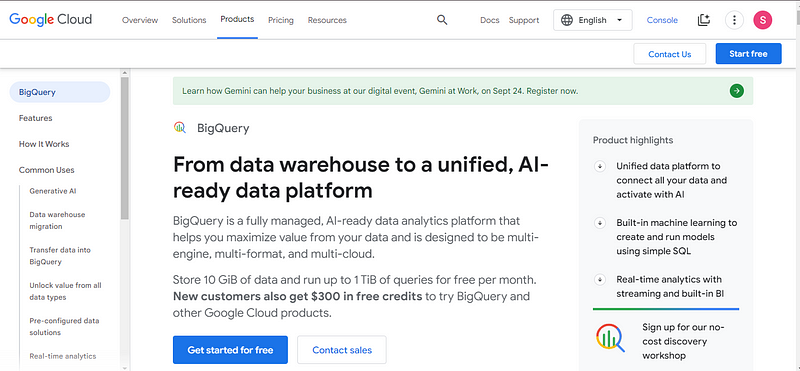Viewport: 800px width, 371px height.
Task: Expand the Real-time analytics highlight arrow
Action: pos(600,280)
